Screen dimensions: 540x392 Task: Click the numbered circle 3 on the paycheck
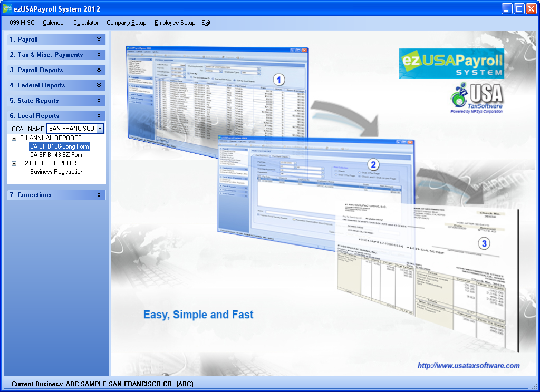click(x=484, y=243)
